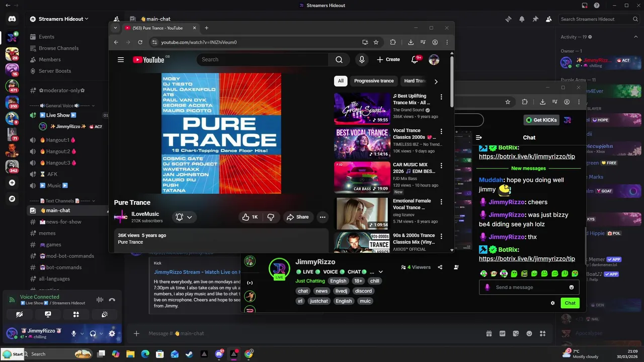Select the Progressive trance filter chip
Screen dimensions: 644x362
(374, 81)
